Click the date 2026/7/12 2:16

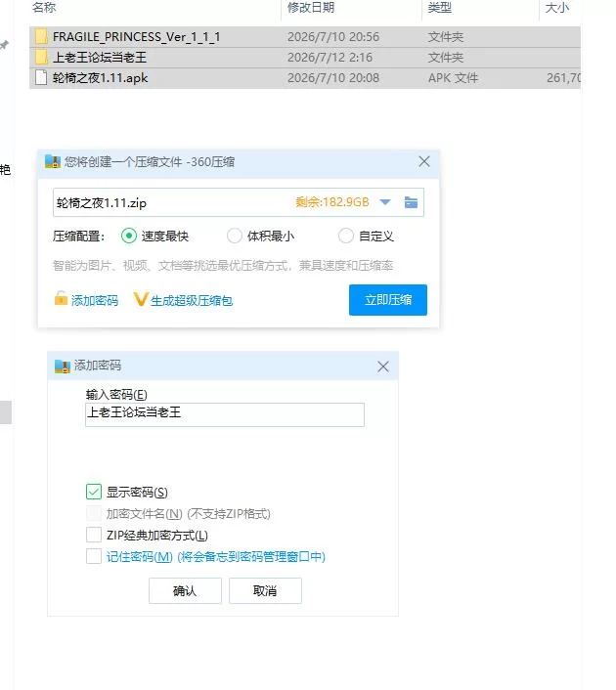(330, 58)
